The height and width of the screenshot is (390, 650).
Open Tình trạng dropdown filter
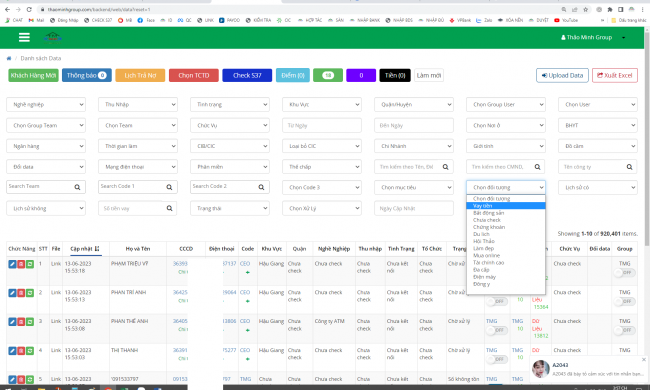(x=230, y=104)
